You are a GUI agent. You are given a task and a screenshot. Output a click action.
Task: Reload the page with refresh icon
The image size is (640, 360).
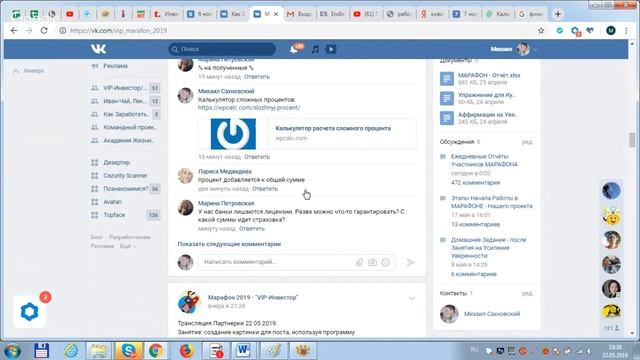pyautogui.click(x=44, y=31)
